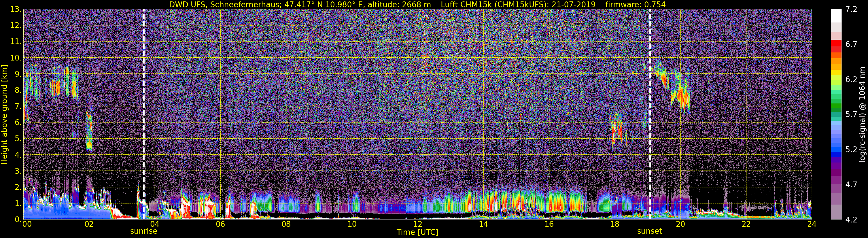Viewport: 868px width, 238px height.
Task: Click the 'Height above ground [km]' axis label
Action: click(4, 115)
